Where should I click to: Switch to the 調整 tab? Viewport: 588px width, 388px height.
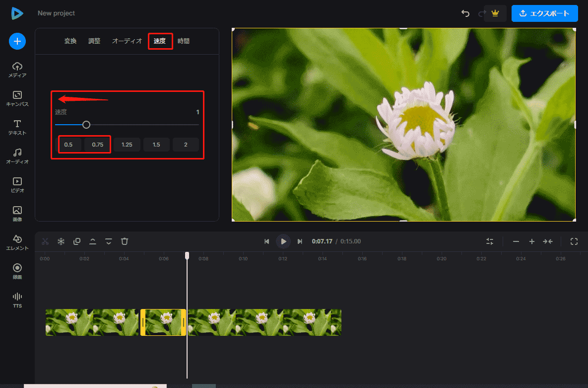(94, 41)
